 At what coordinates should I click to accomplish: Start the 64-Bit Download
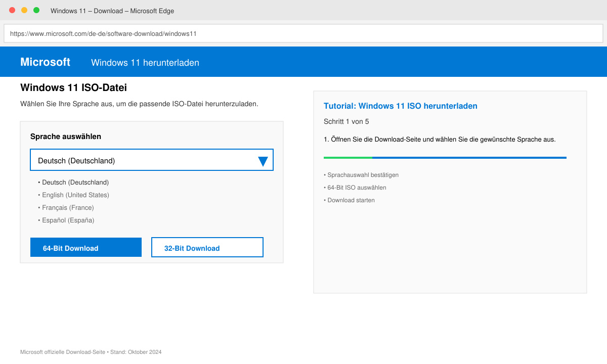pos(86,247)
